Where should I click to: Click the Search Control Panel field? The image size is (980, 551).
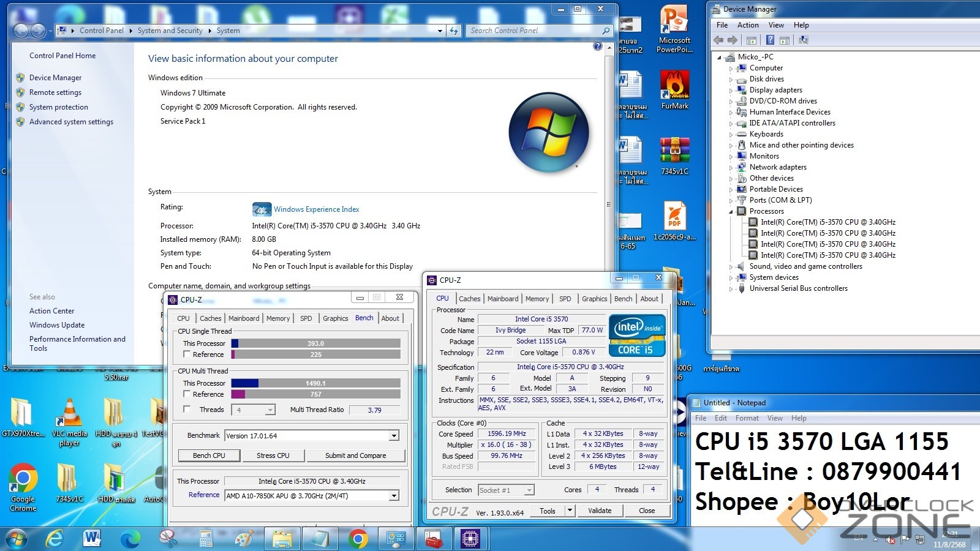533,31
